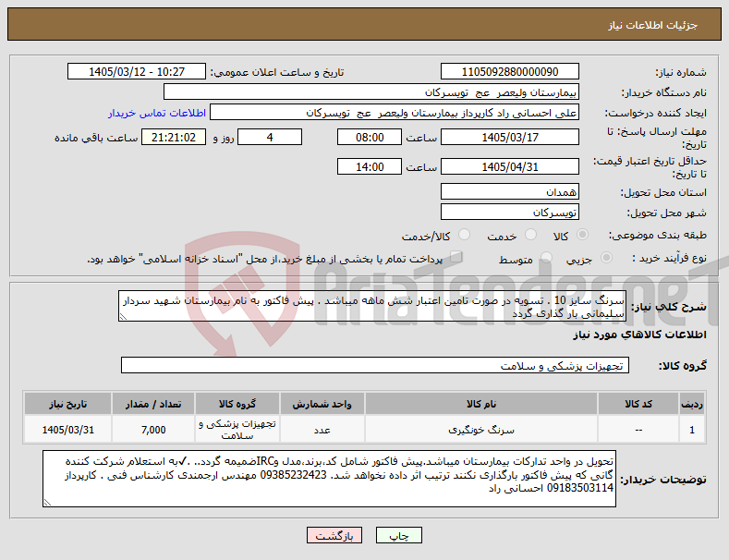Select the کالا/خدمت radio button

(x=464, y=235)
